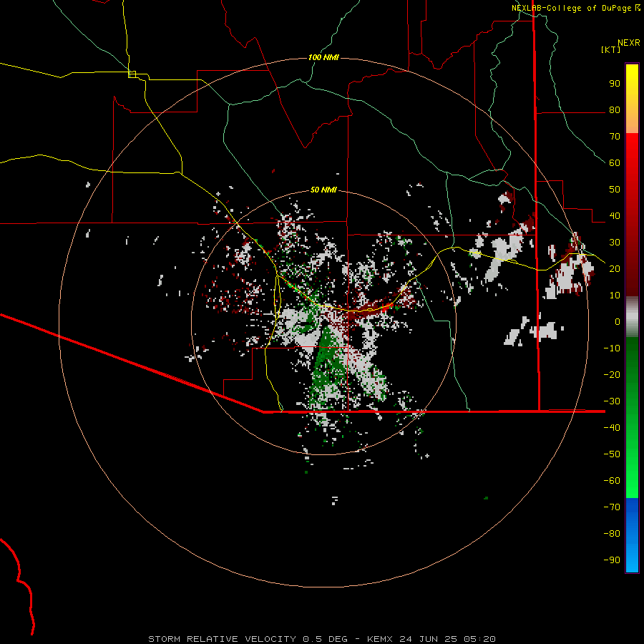644x644 pixels.
Task: Click the 90 value on velocity scale
Action: click(x=615, y=84)
